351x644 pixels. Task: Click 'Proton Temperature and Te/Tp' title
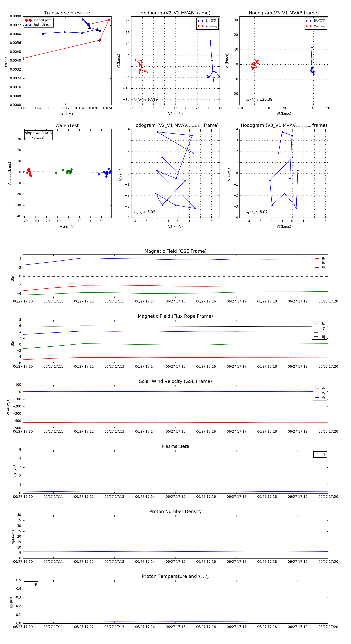(x=175, y=576)
